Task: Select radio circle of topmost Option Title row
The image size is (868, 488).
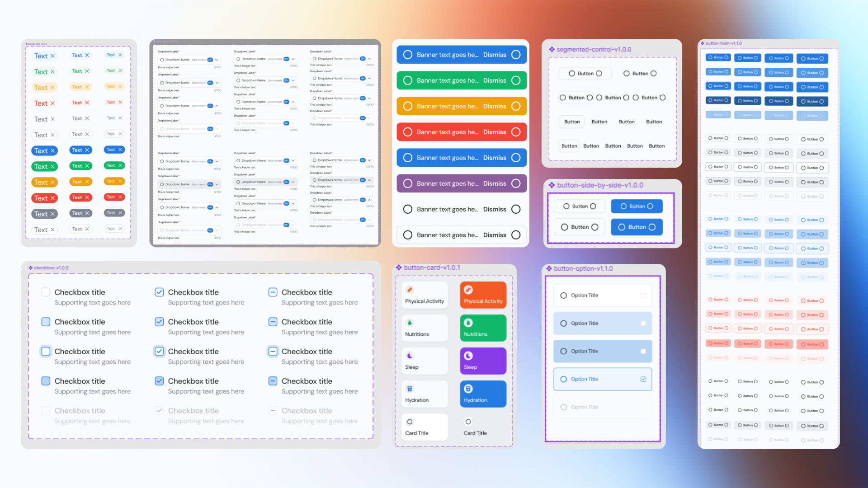Action: [563, 296]
